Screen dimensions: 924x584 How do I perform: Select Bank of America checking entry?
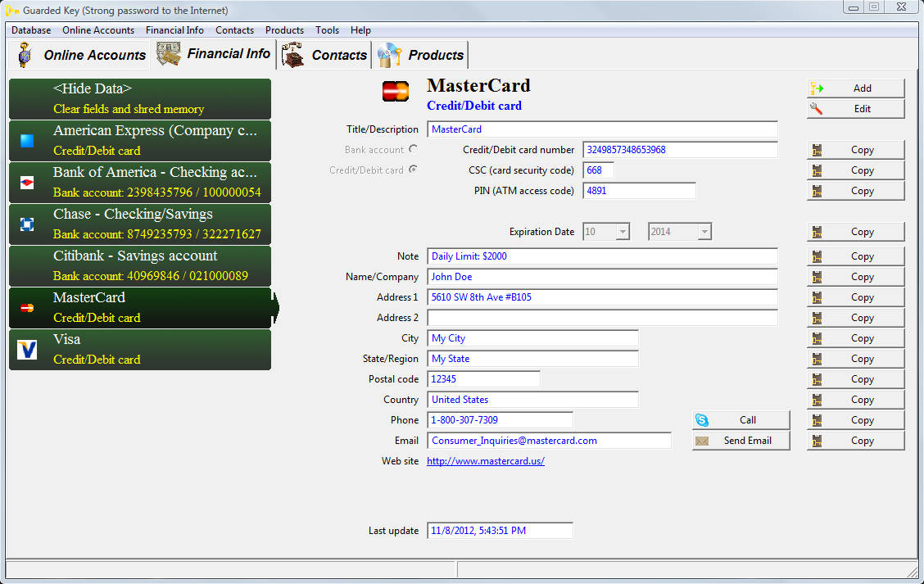(140, 182)
